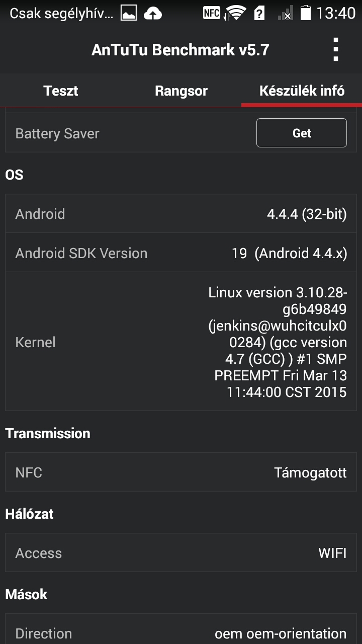Tap the NFC Támogatott row

click(x=181, y=472)
